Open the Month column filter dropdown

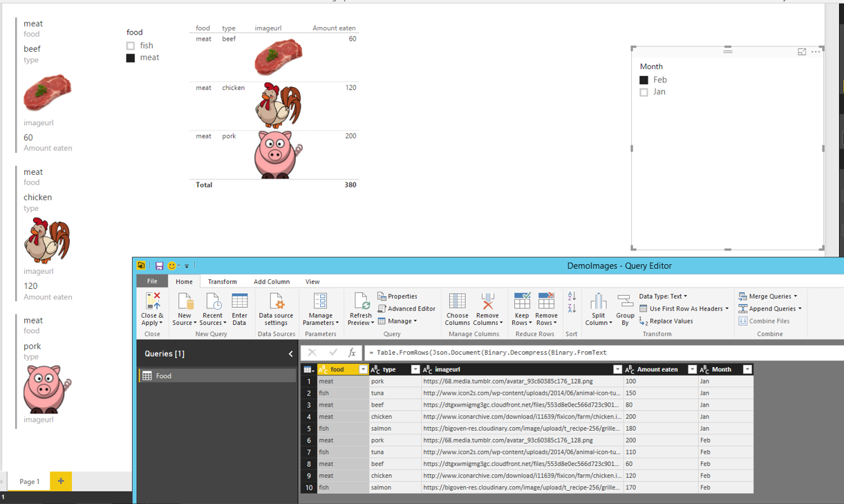pyautogui.click(x=747, y=370)
